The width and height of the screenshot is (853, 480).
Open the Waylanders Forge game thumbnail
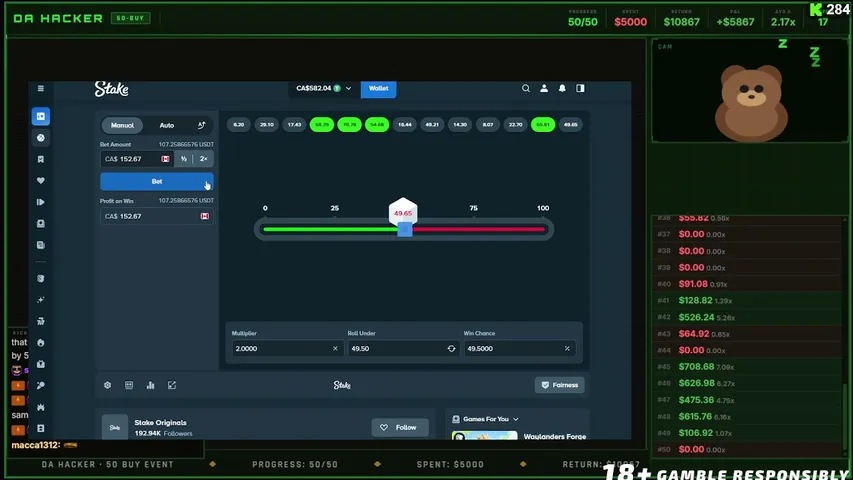coord(485,435)
